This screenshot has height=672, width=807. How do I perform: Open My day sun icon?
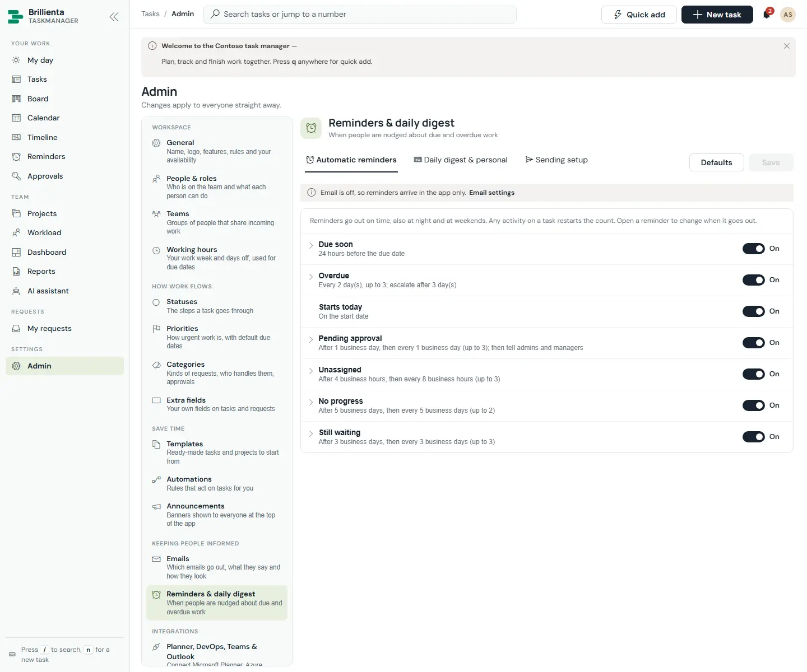(x=16, y=60)
